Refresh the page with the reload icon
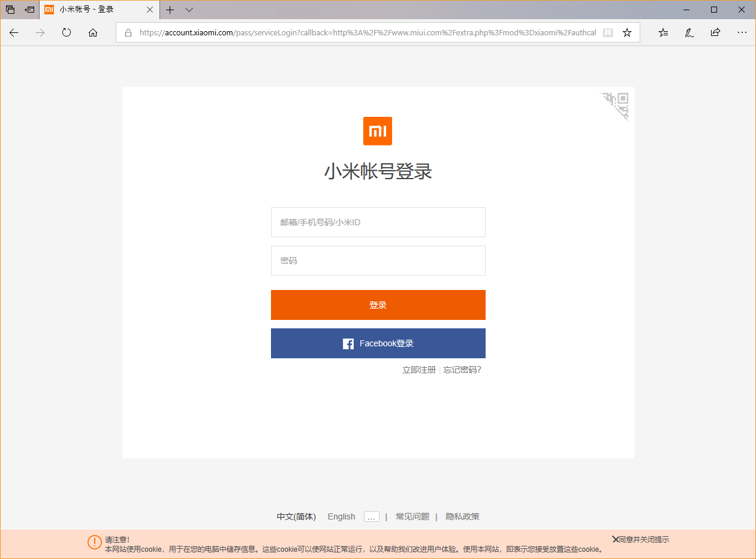Image resolution: width=756 pixels, height=559 pixels. 67,33
